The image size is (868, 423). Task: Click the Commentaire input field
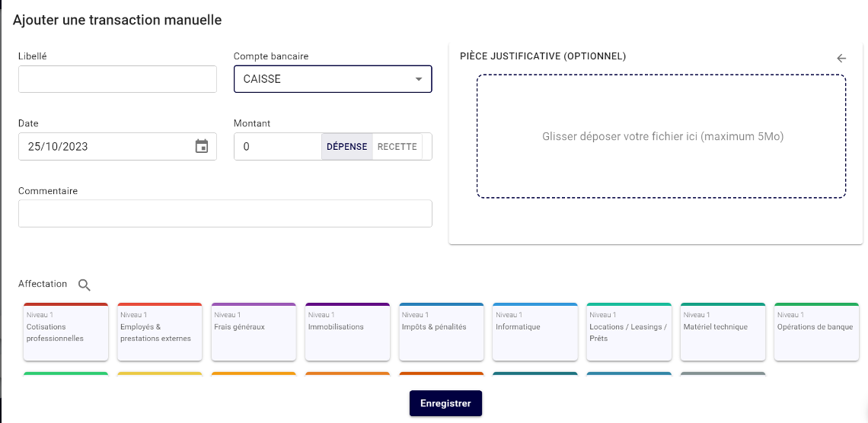pyautogui.click(x=225, y=214)
